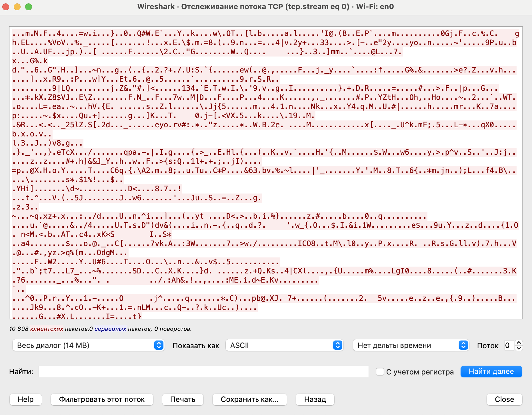Decrease the Поток number with down arrow
532x415 pixels.
519,348
